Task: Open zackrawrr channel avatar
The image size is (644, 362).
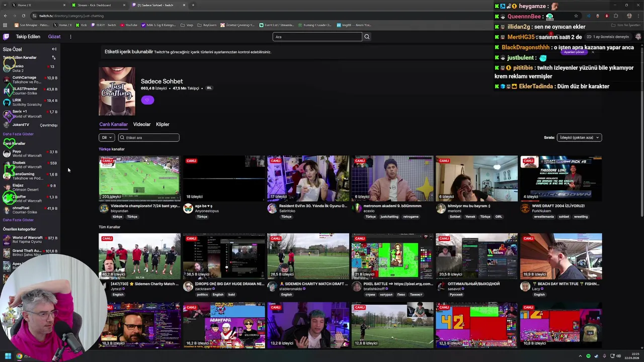Action: [188, 286]
